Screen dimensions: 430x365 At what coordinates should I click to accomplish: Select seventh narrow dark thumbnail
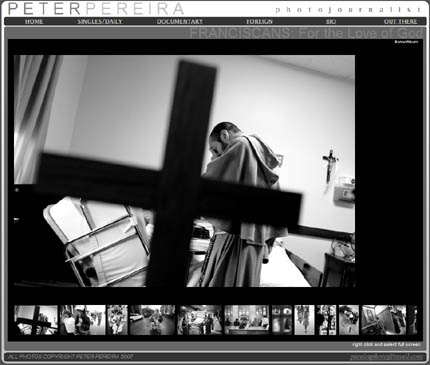282,320
